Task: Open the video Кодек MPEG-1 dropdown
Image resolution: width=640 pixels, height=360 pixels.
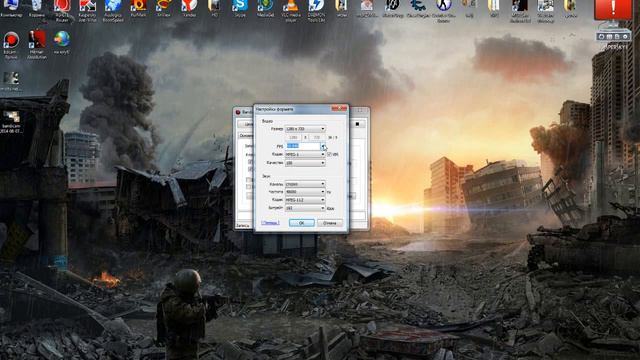Action: point(305,154)
